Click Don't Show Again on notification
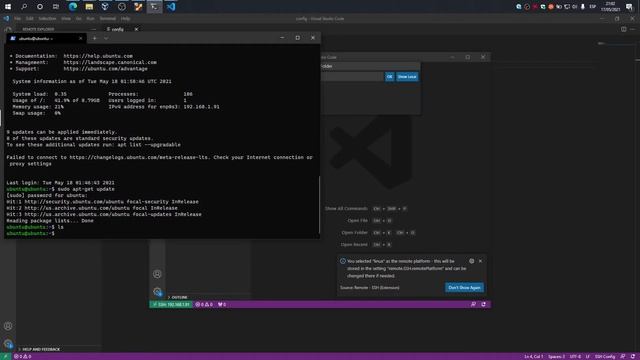 [x=464, y=287]
